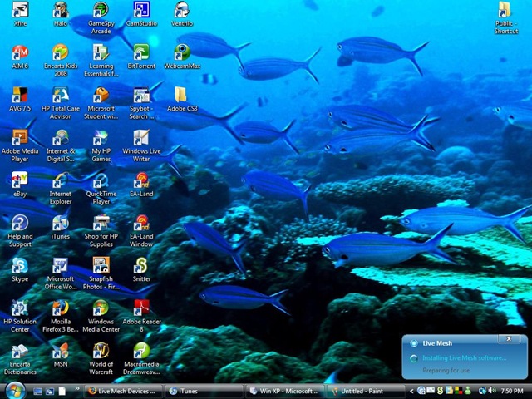This screenshot has width=532, height=399.
Task: Open the Xfire desktop shortcut
Action: coord(20,14)
